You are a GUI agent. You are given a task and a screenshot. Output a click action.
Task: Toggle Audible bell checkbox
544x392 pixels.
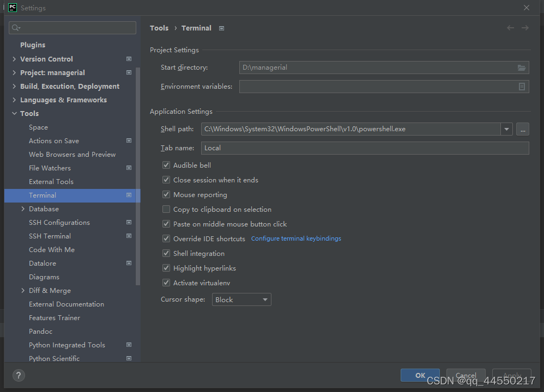(166, 165)
